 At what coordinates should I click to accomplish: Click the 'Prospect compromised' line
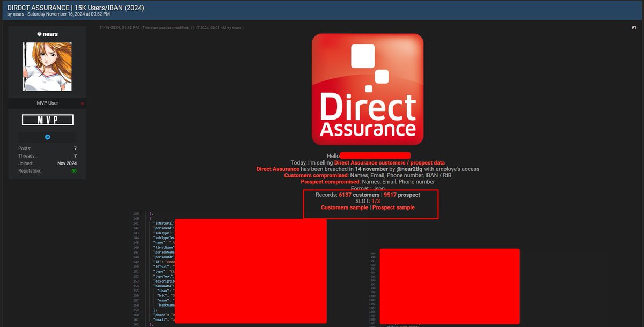368,182
